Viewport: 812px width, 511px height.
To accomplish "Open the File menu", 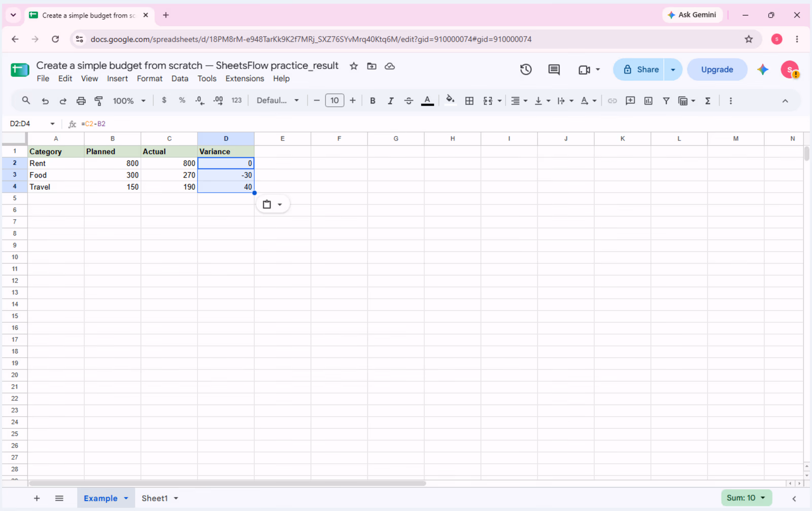I will 43,79.
